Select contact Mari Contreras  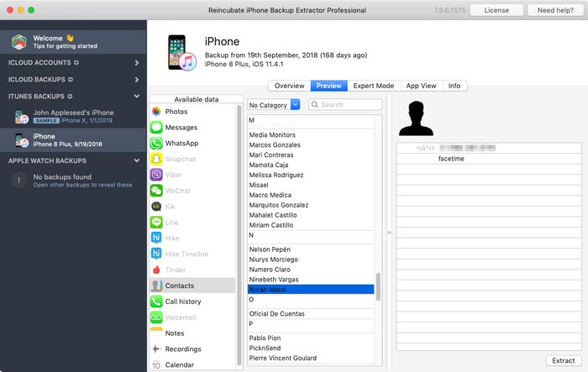(x=311, y=155)
